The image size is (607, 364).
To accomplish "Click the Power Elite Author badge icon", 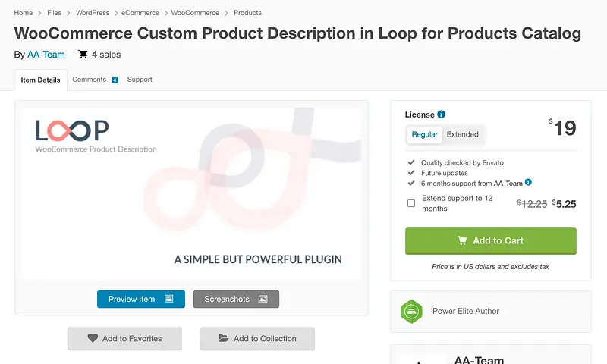I will [411, 311].
